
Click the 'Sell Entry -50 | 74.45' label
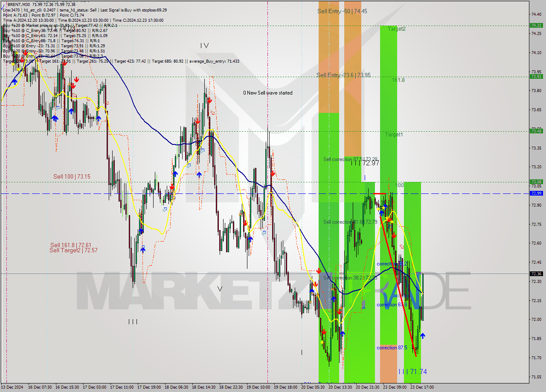coord(342,11)
